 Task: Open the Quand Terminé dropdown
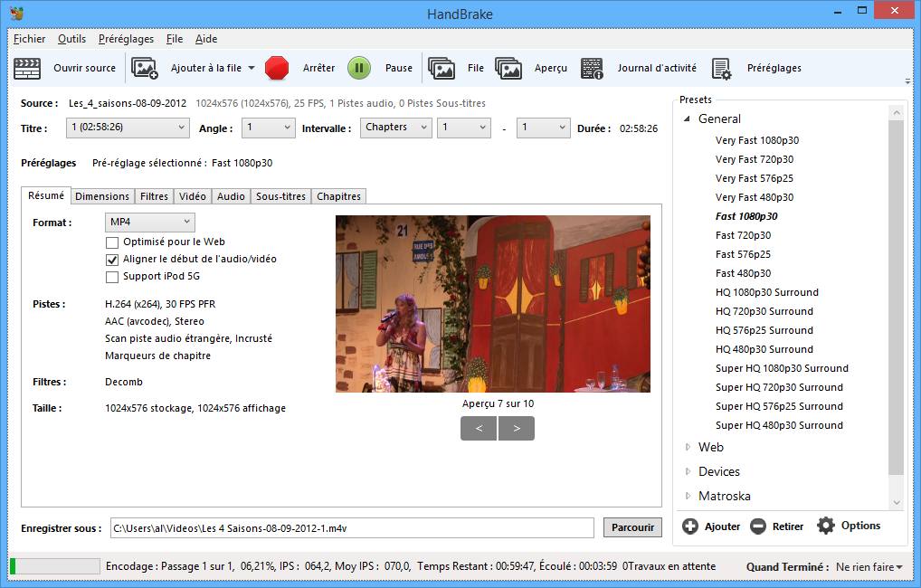(x=869, y=567)
